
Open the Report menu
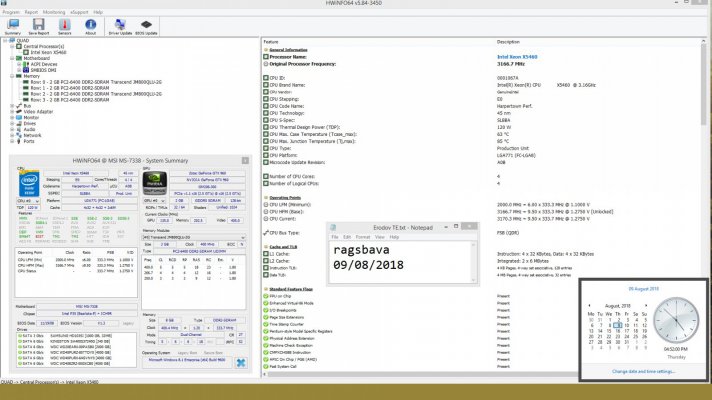coord(31,12)
